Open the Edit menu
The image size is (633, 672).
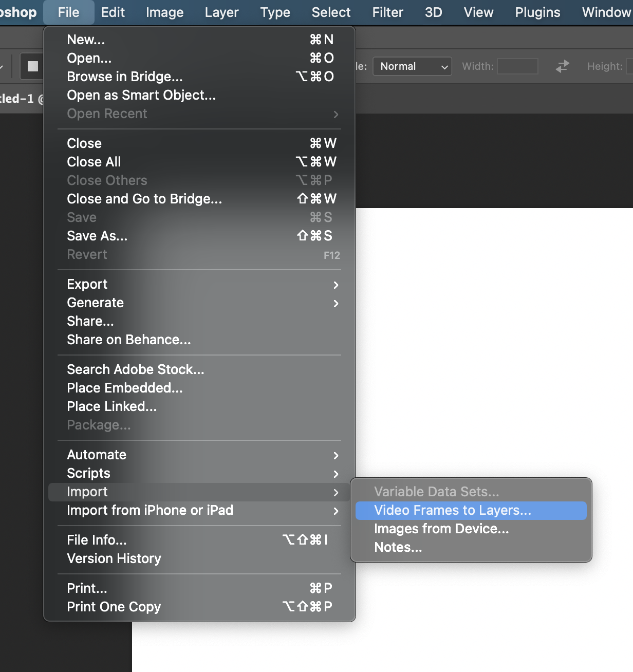[113, 12]
